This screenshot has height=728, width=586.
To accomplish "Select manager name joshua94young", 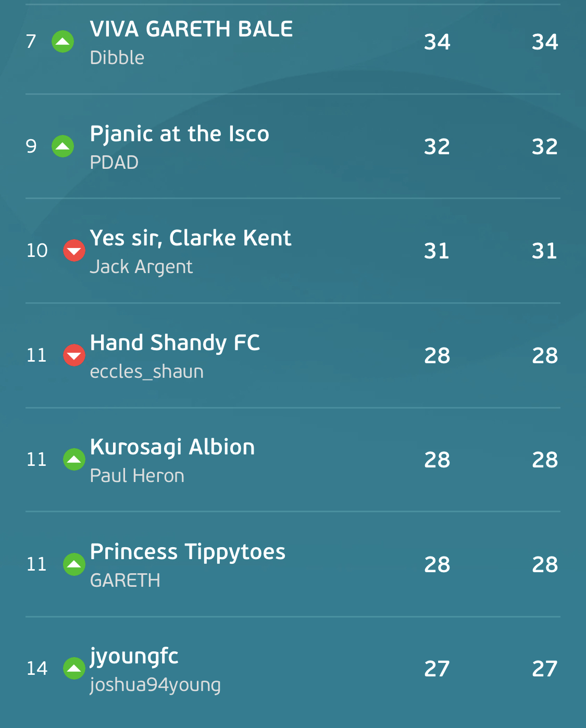I will click(x=155, y=685).
